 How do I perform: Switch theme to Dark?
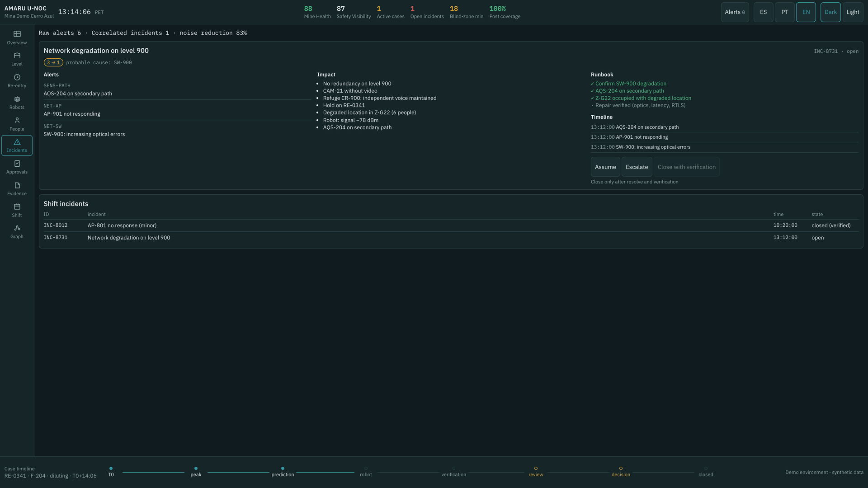(830, 12)
